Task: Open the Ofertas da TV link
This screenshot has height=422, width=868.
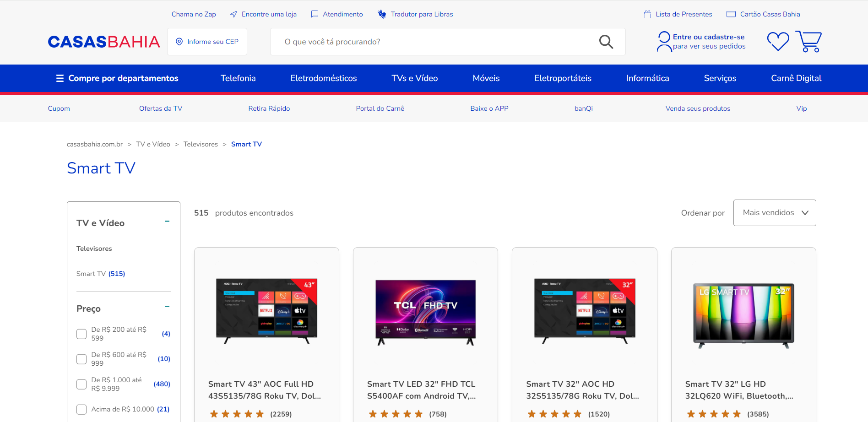Action: tap(161, 108)
